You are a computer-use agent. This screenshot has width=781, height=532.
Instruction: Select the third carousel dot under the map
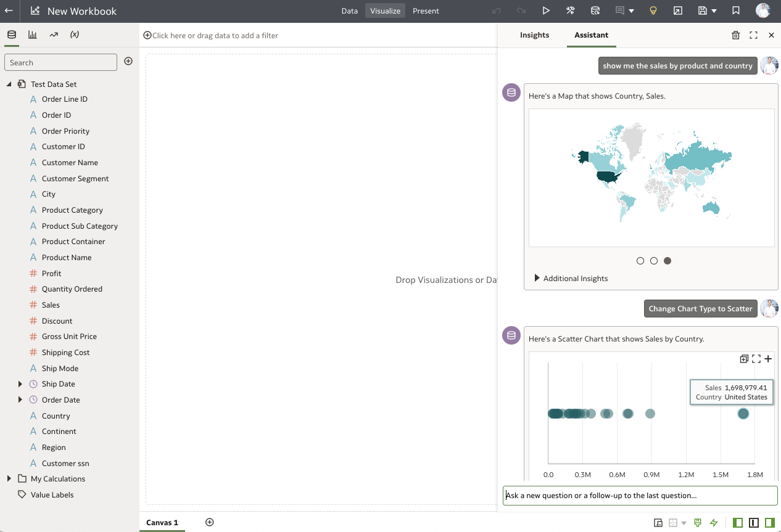pos(667,261)
